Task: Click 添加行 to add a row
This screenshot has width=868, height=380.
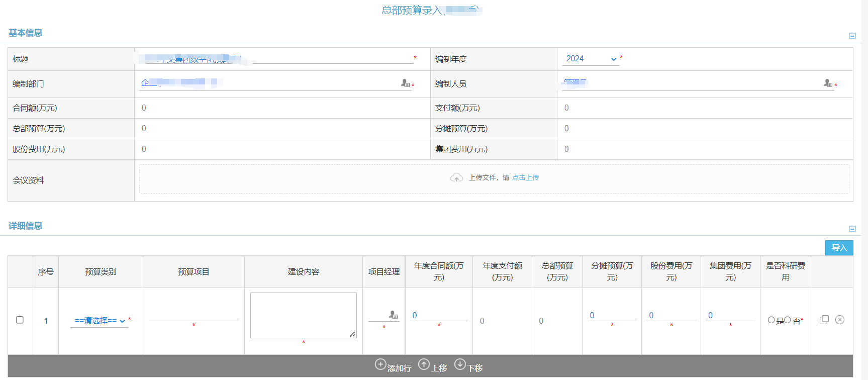Action: coord(393,366)
